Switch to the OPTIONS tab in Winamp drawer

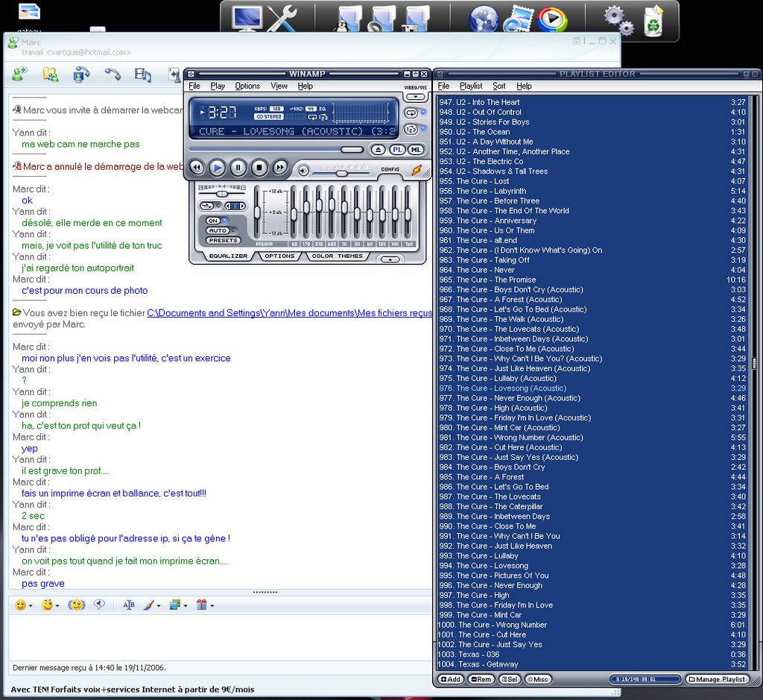[280, 256]
